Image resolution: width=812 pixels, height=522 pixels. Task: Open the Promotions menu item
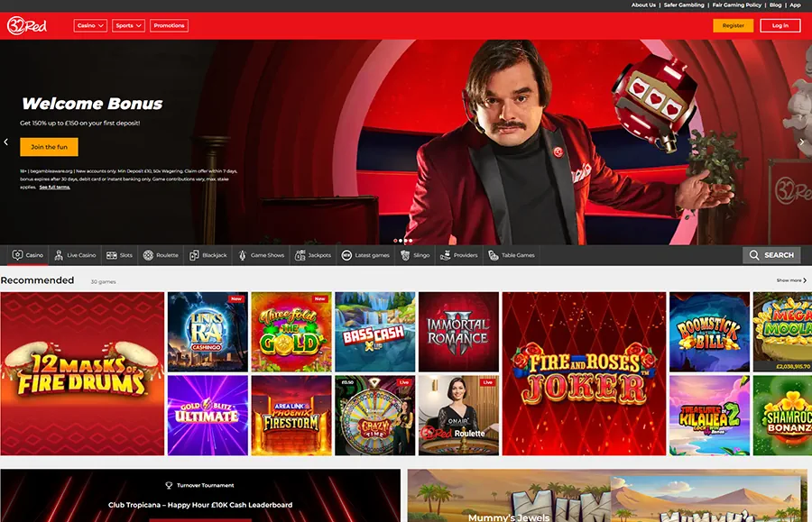pyautogui.click(x=169, y=25)
